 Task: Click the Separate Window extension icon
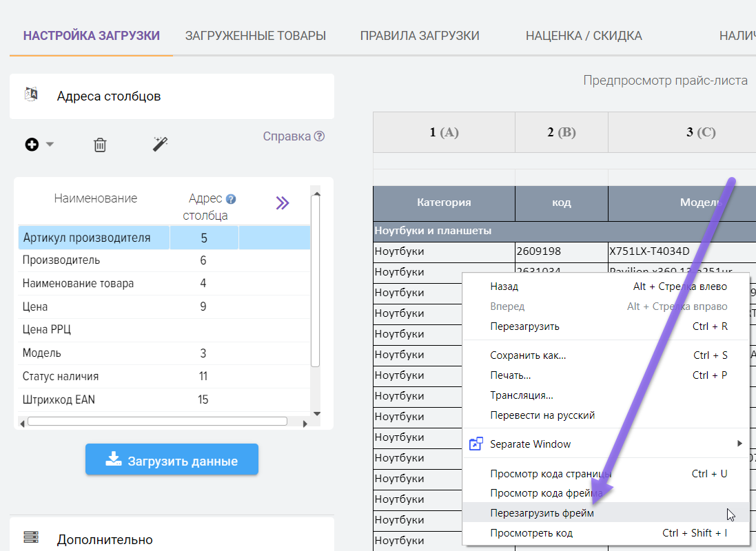coord(476,444)
